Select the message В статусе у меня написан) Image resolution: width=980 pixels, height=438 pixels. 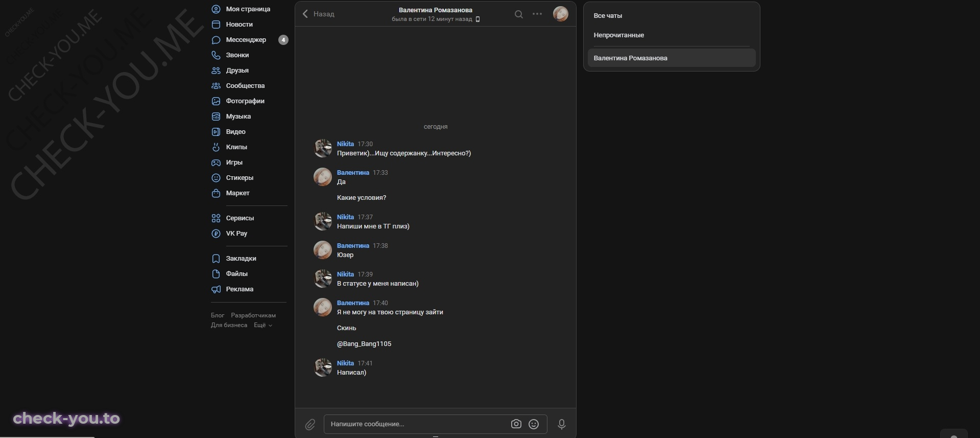coord(378,284)
